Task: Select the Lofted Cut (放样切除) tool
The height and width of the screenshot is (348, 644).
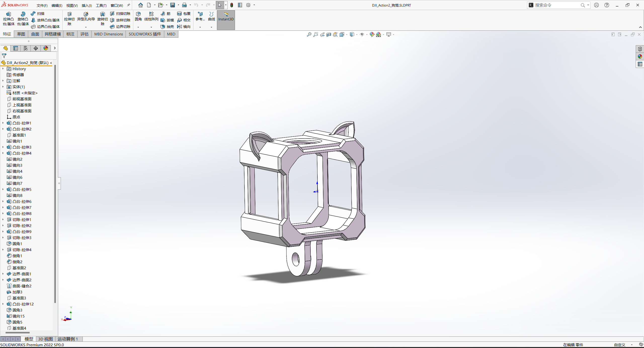Action: click(x=120, y=20)
